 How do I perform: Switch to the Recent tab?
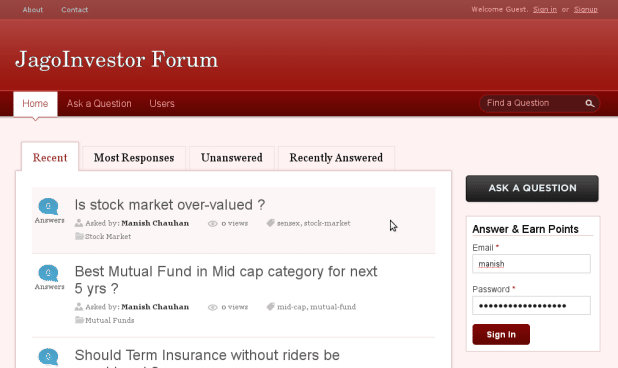50,158
